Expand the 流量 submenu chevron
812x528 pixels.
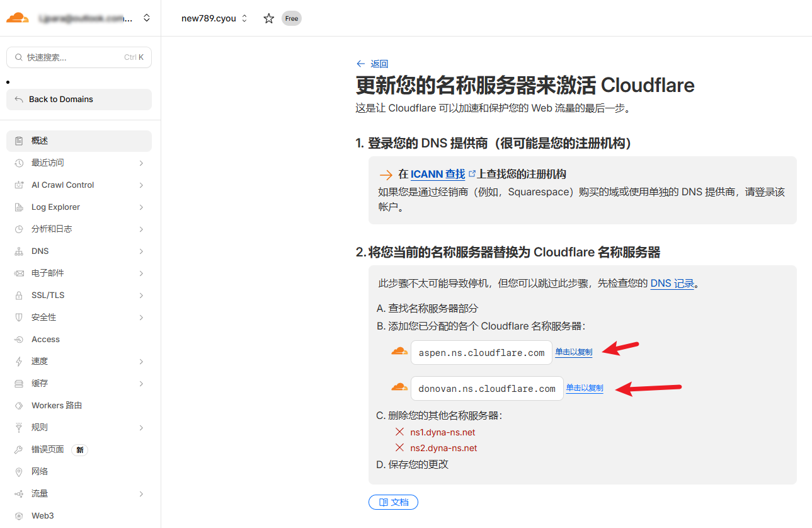141,494
